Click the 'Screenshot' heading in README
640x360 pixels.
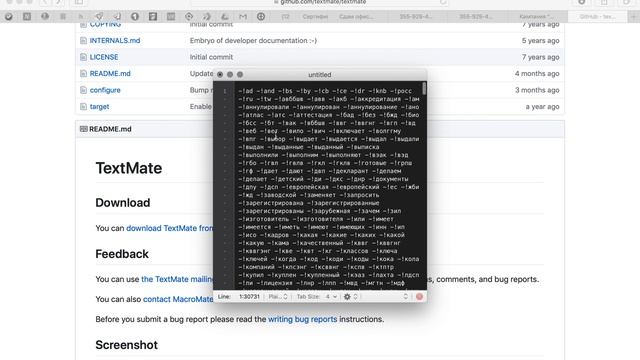tap(127, 345)
